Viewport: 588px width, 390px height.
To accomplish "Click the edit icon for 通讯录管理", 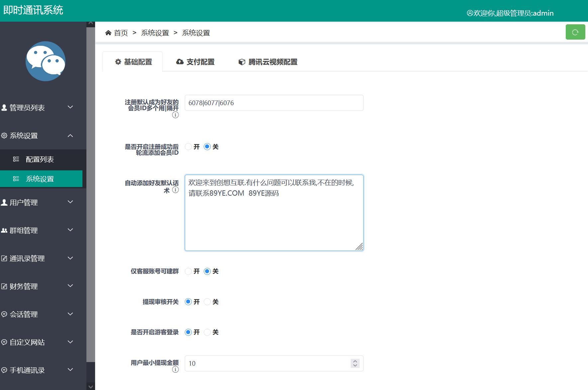I will pos(4,258).
